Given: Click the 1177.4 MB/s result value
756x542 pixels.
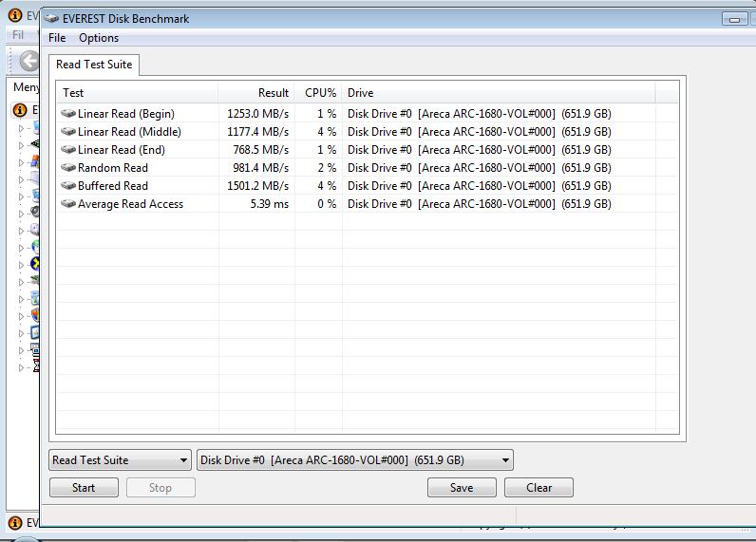Looking at the screenshot, I should point(258,132).
